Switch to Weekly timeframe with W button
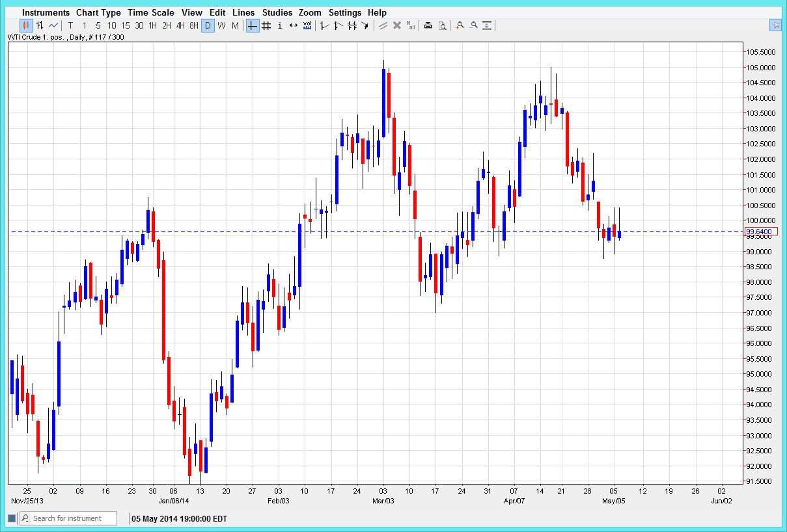787x532 pixels. point(221,25)
